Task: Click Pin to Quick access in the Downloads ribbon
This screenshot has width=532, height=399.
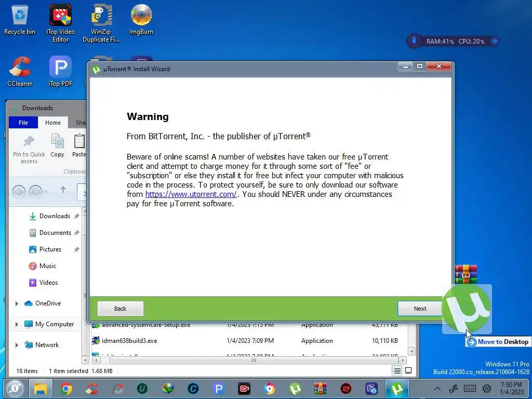Action: (x=29, y=149)
